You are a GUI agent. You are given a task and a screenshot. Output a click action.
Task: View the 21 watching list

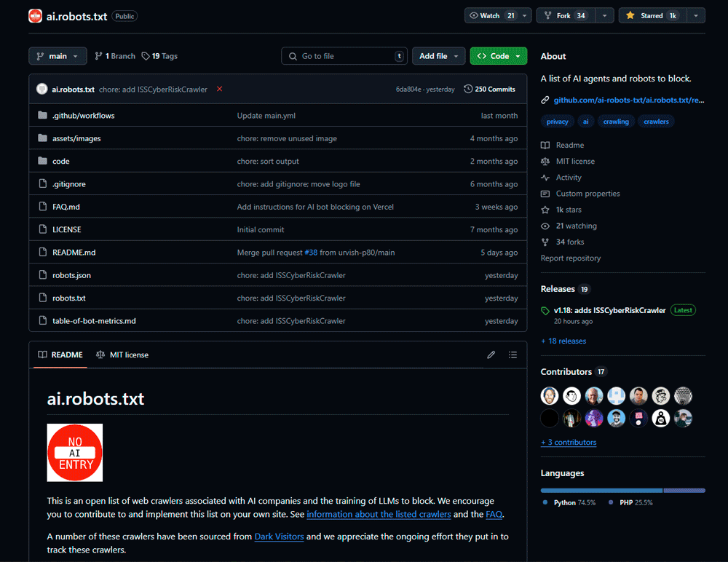point(576,226)
